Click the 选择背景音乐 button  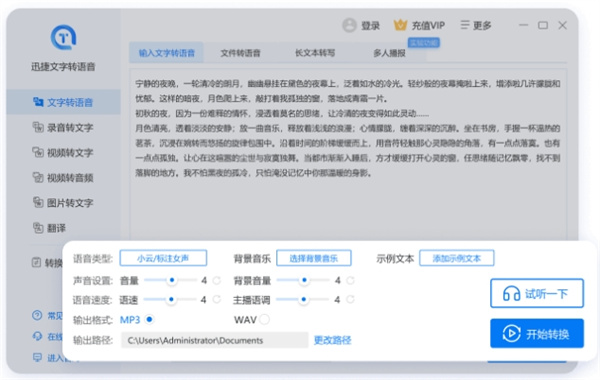(x=314, y=258)
